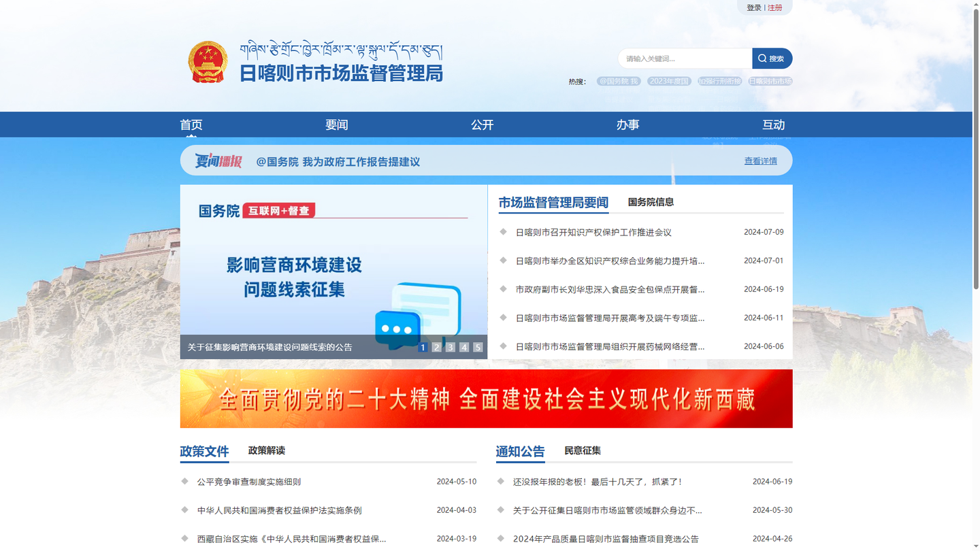This screenshot has height=551, width=980.
Task: Open policy 西藏自治区实施《中华人民共和国消费者权益保...
Action: (291, 539)
